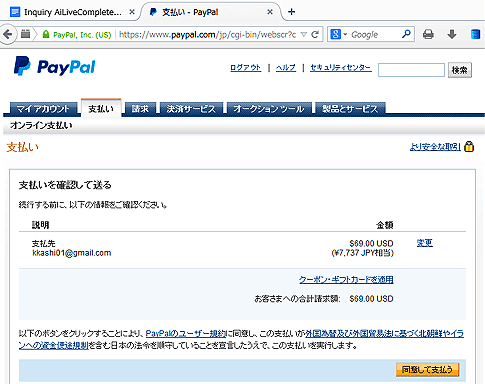This screenshot has width=485, height=384.
Task: Click the green padlock site identity icon
Action: pos(46,34)
